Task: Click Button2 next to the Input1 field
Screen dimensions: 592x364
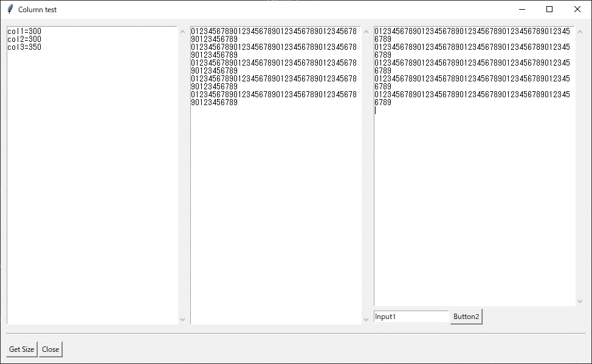Action: tap(466, 317)
